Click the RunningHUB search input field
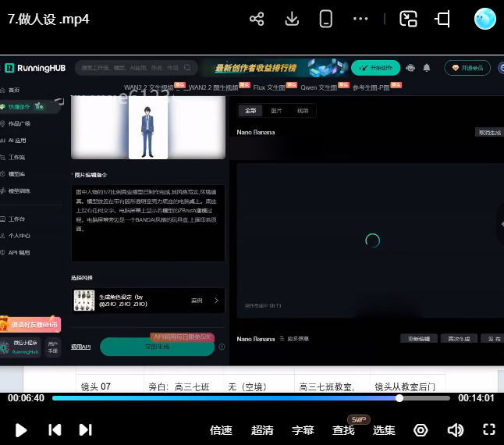This screenshot has height=445, width=504. 133,68
